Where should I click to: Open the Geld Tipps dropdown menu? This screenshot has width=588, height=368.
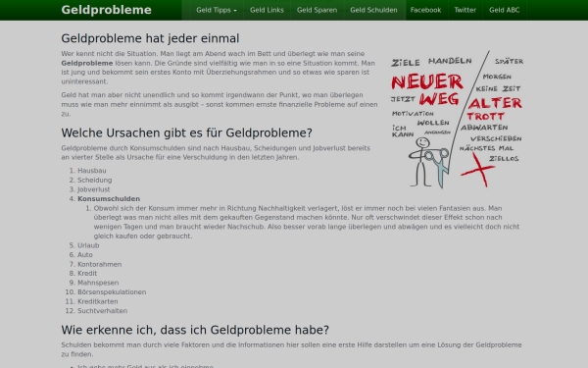pos(217,10)
